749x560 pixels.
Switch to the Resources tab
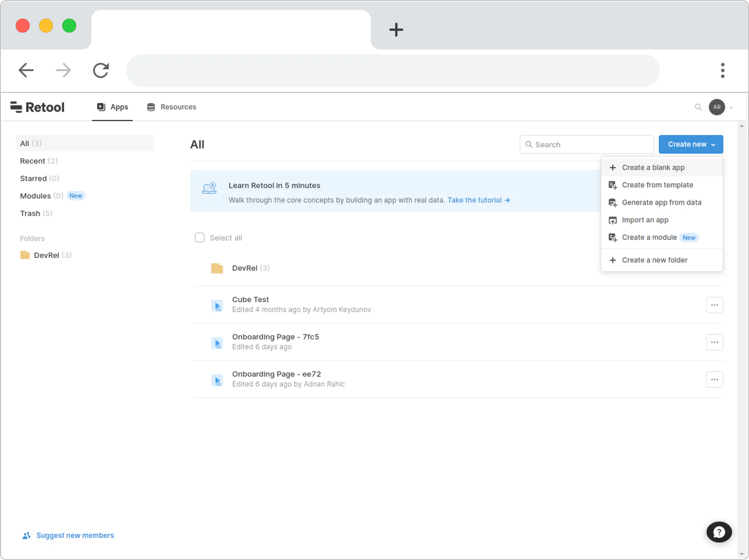(171, 107)
